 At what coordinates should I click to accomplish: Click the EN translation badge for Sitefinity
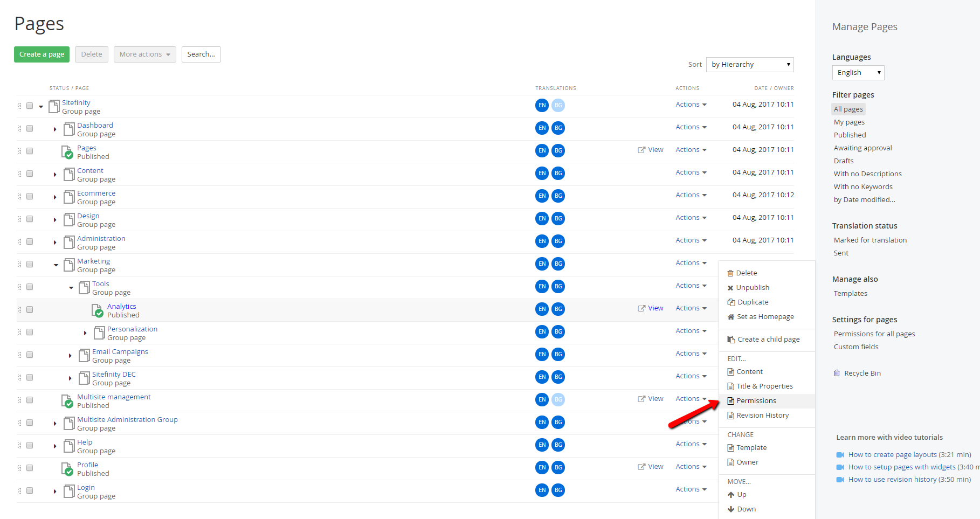coord(542,106)
